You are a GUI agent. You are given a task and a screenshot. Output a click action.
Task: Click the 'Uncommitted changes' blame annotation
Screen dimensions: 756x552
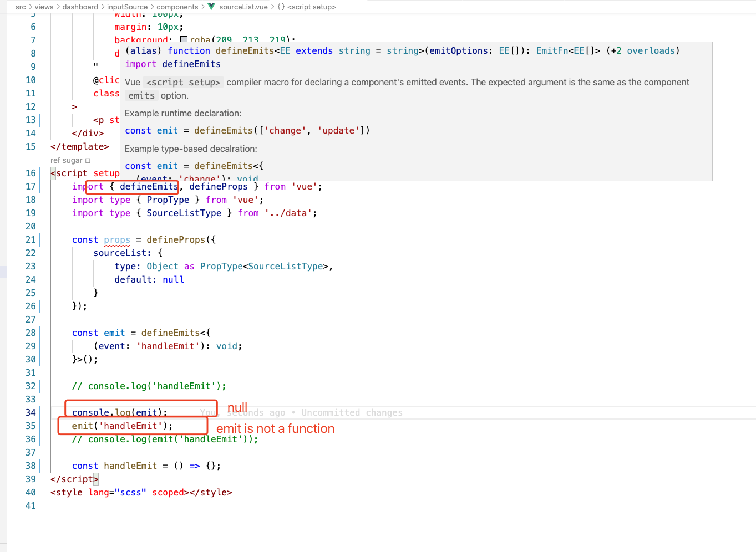(354, 412)
